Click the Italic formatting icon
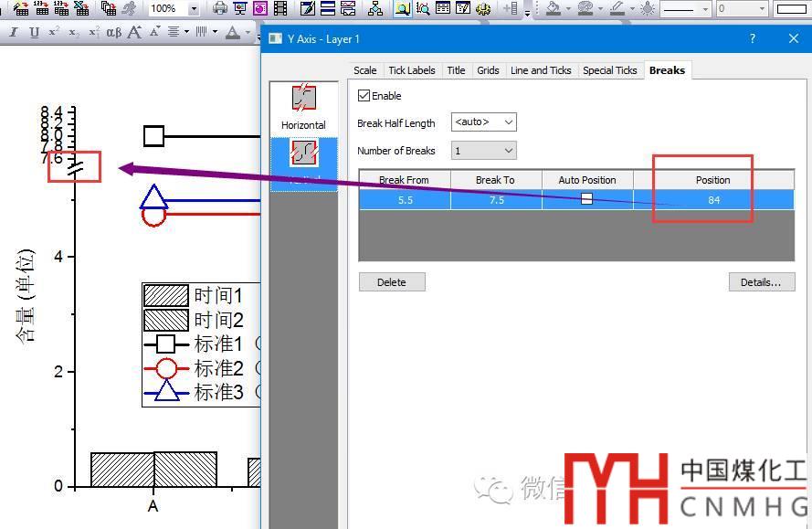Screen dimensions: 812x529 [14, 33]
